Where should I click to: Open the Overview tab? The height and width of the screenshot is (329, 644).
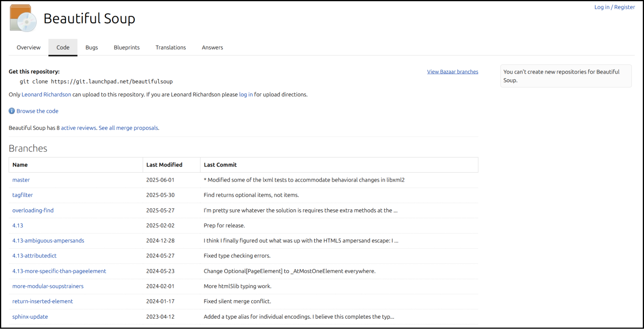29,47
